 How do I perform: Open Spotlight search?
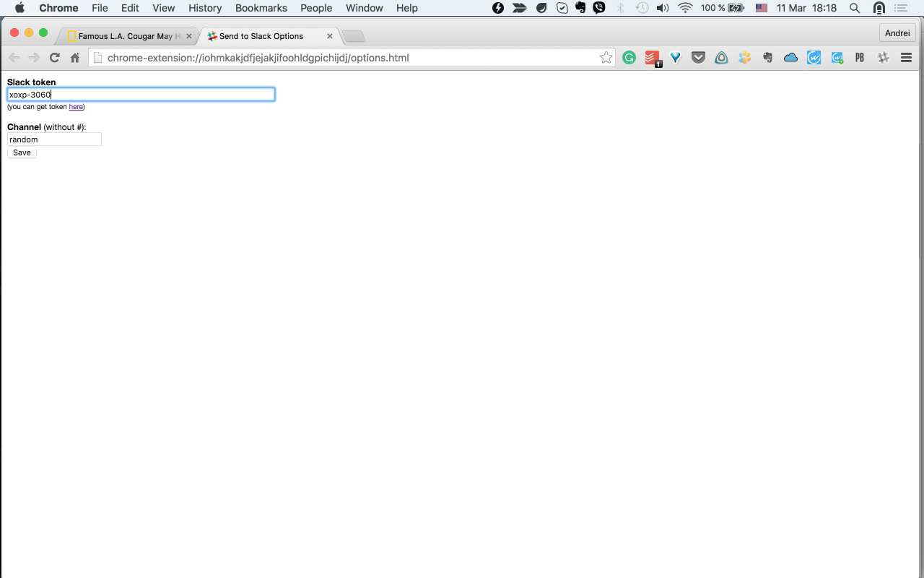pyautogui.click(x=854, y=8)
